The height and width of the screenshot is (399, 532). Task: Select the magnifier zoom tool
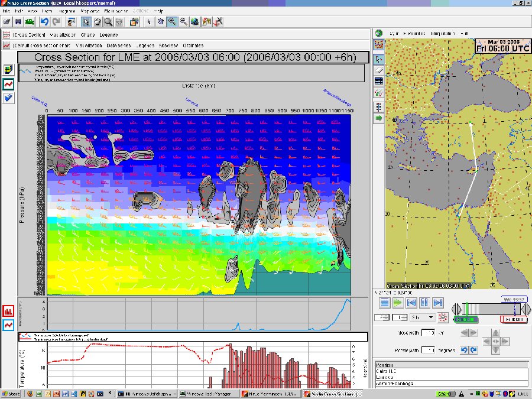coord(108,22)
